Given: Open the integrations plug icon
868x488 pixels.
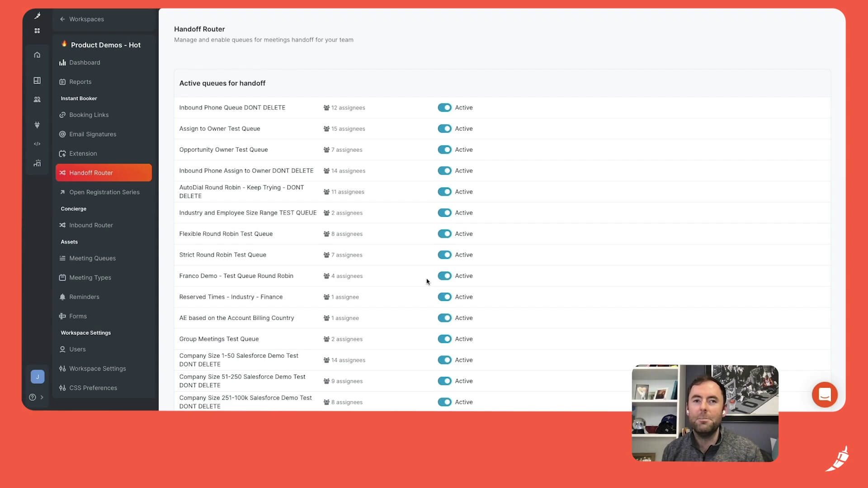Looking at the screenshot, I should [x=37, y=125].
